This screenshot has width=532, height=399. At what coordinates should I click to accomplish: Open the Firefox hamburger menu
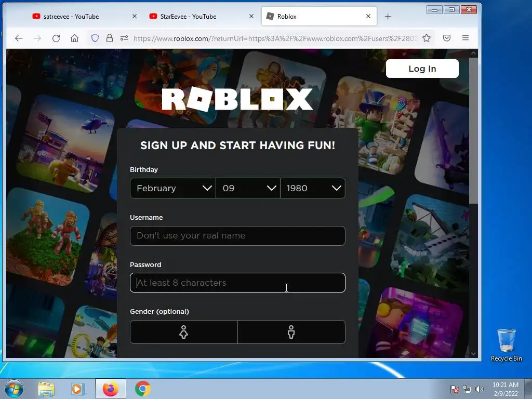pyautogui.click(x=465, y=38)
